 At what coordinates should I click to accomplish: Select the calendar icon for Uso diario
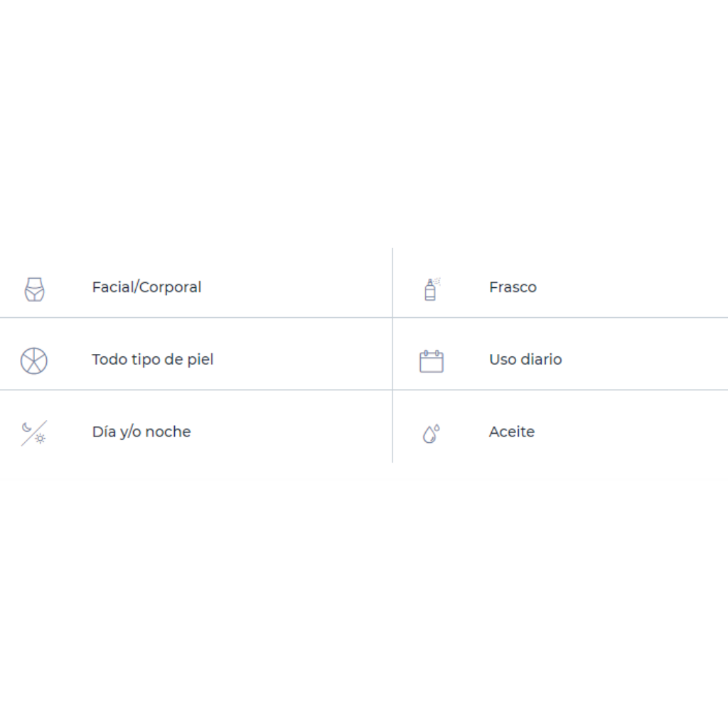tap(432, 361)
